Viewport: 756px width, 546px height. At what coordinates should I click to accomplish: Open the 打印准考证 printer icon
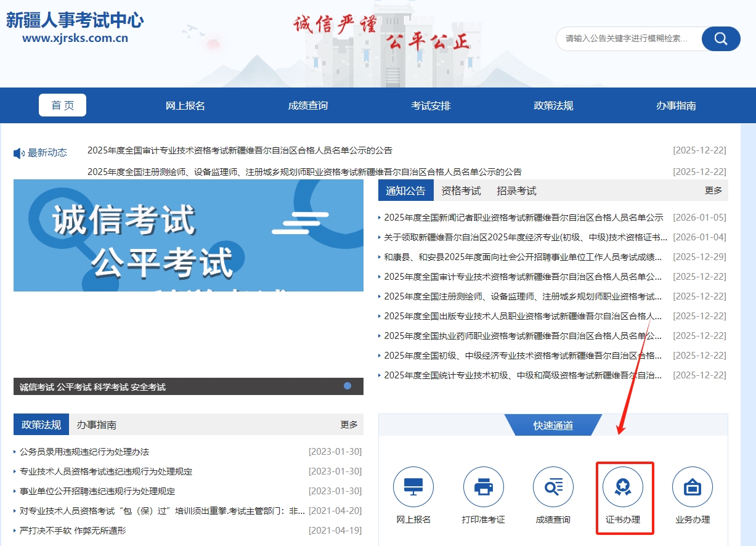click(483, 487)
